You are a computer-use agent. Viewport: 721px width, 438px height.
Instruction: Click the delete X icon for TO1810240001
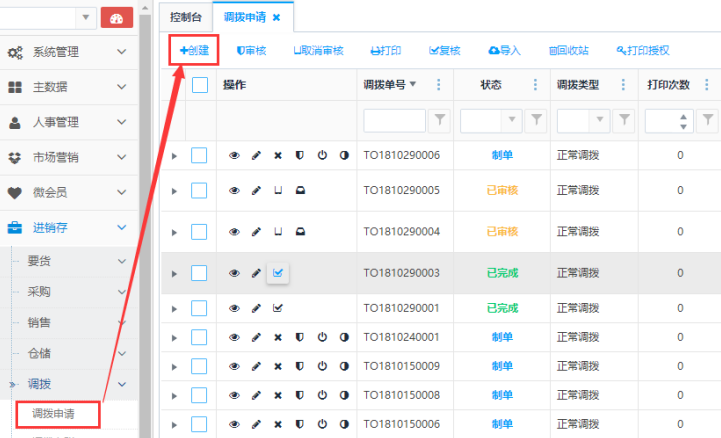278,338
